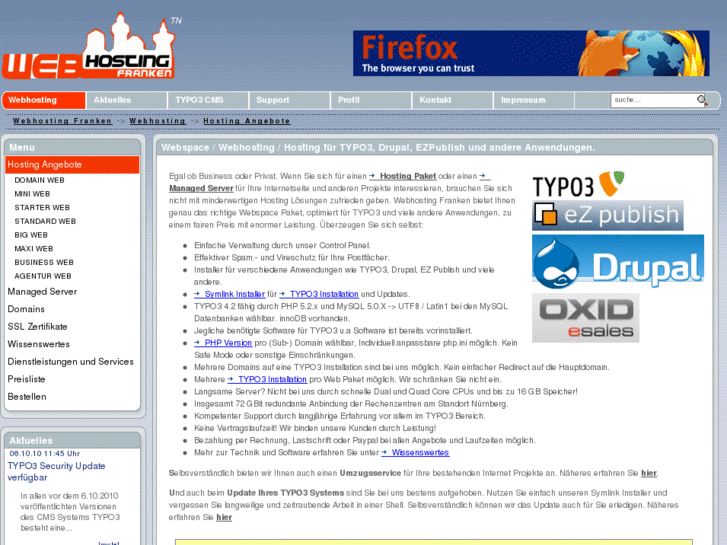Open news 'TYPO3 Security Update verfügbar'
Viewport: 727px width, 545px height.
(x=57, y=471)
